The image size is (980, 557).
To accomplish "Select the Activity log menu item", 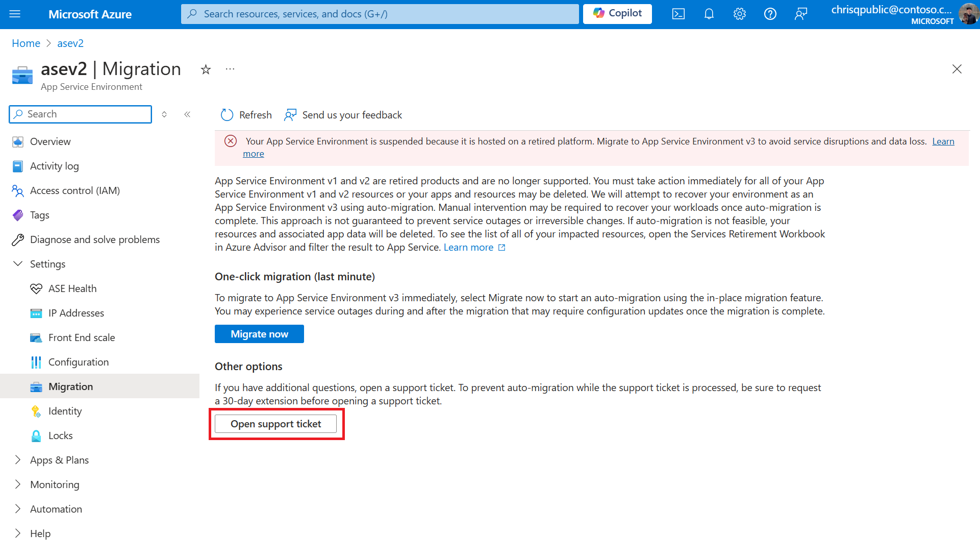I will (x=54, y=166).
